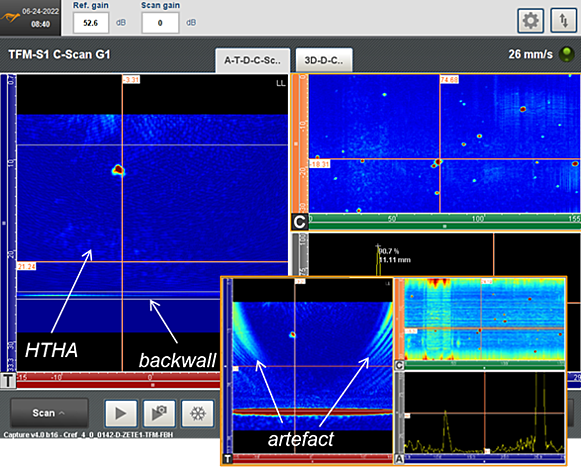Open the 3D-D-C.. tab
The height and width of the screenshot is (467, 581).
coord(324,60)
